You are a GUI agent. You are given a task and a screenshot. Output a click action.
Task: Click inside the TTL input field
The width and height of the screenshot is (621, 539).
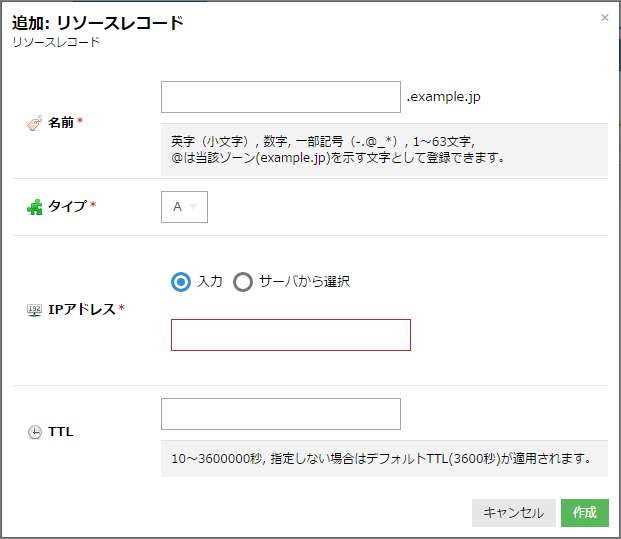(x=280, y=414)
